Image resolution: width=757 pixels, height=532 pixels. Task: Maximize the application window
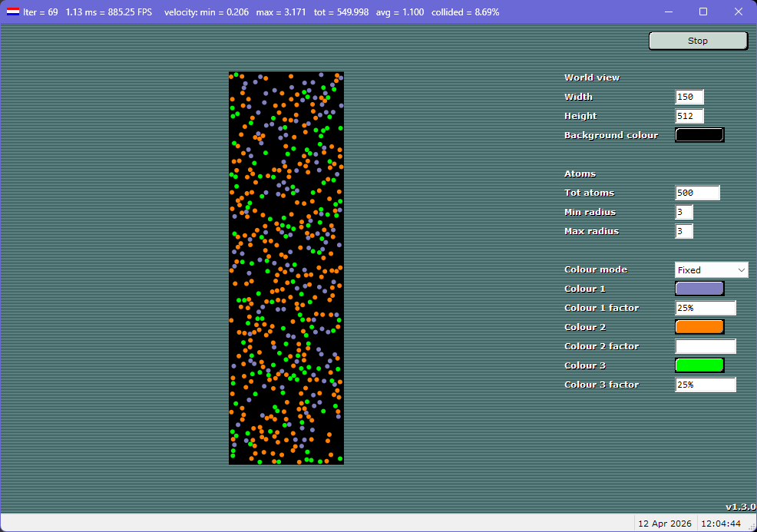click(x=703, y=12)
